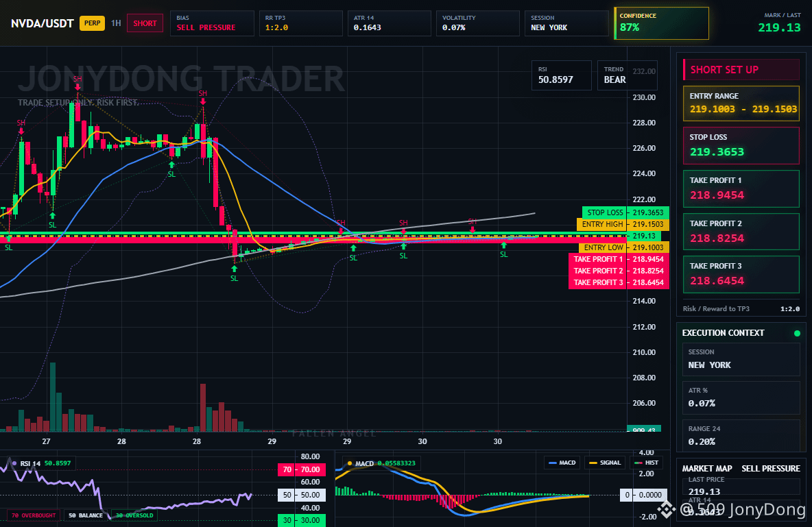Click the 50 BALANCE tag
The height and width of the screenshot is (527, 812).
[x=86, y=515]
